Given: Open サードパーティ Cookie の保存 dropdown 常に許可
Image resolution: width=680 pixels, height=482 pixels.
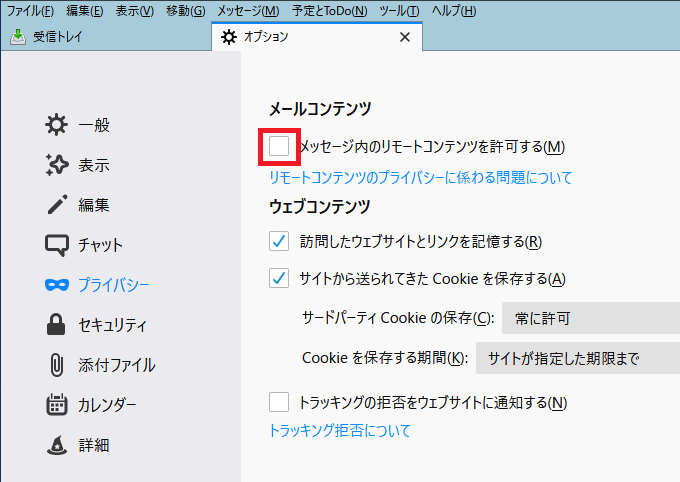Looking at the screenshot, I should point(591,318).
